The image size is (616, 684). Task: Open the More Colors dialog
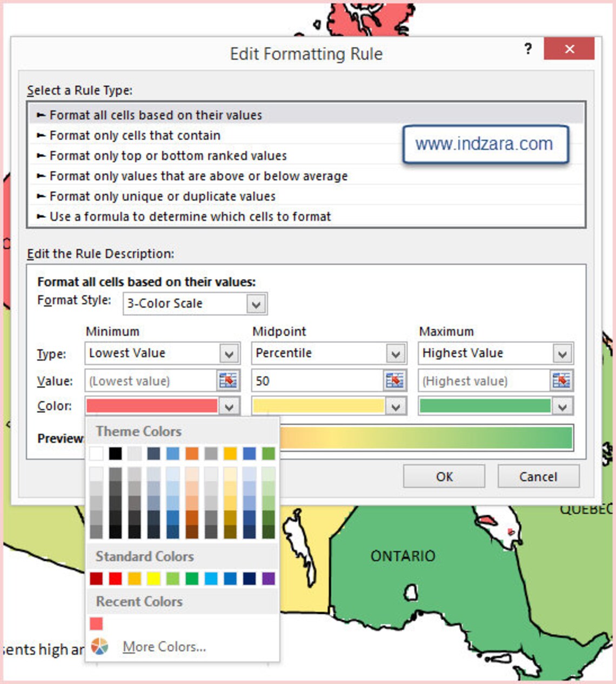click(164, 647)
